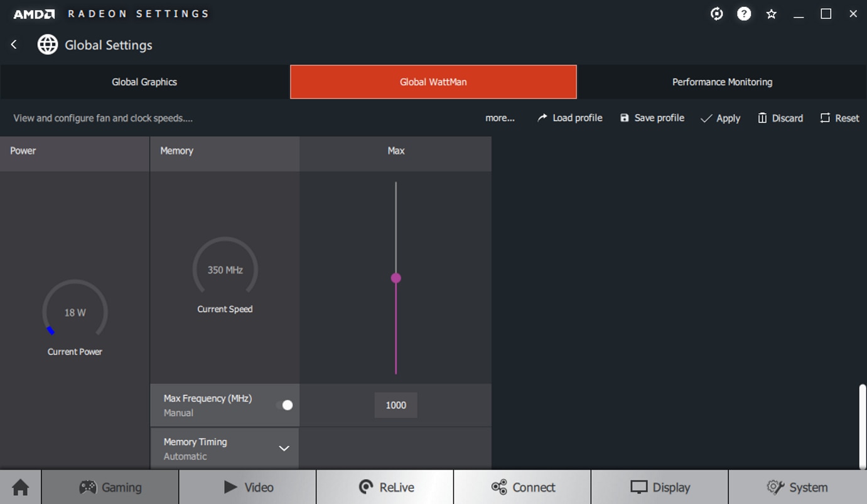Viewport: 867px width, 504px height.
Task: Click the favorites star icon
Action: (772, 14)
